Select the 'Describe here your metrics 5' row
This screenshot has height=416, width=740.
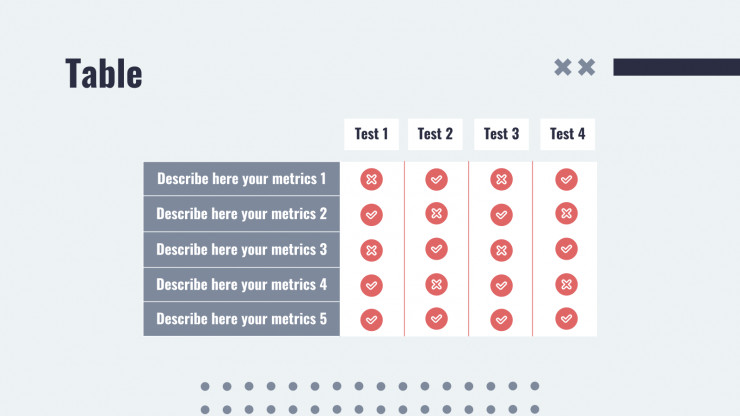pyautogui.click(x=242, y=319)
